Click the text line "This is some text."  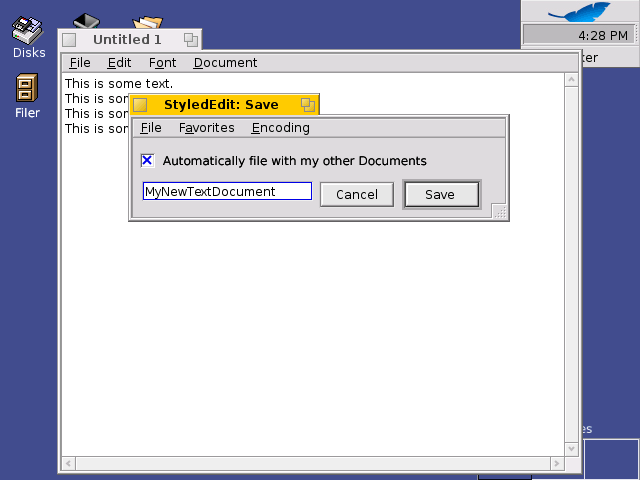coord(119,83)
